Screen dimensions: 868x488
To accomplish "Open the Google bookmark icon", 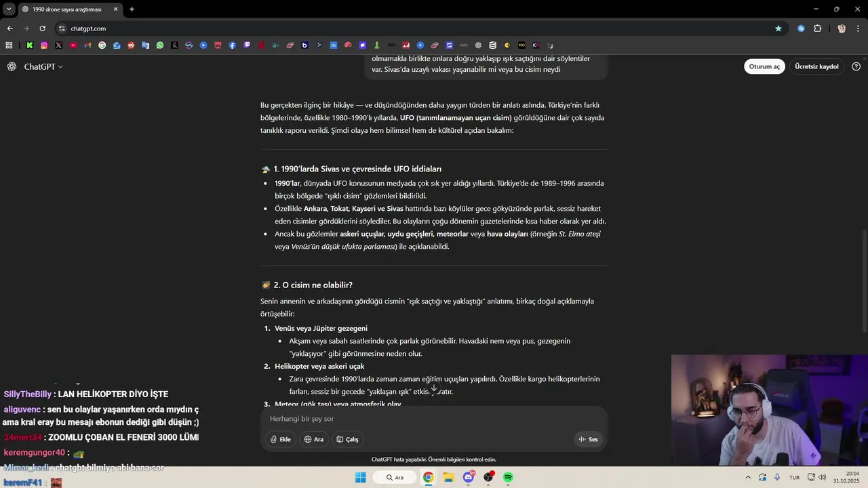I will tap(102, 45).
